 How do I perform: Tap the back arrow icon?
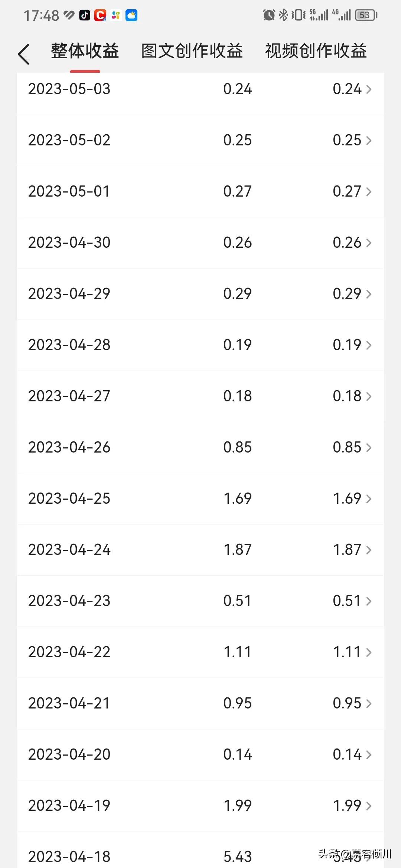point(24,54)
